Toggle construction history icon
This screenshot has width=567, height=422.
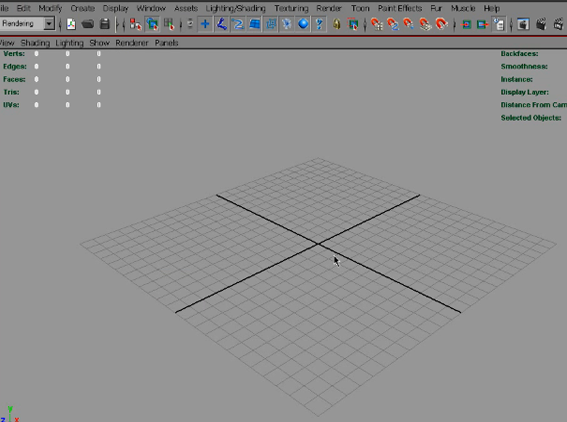[x=499, y=24]
